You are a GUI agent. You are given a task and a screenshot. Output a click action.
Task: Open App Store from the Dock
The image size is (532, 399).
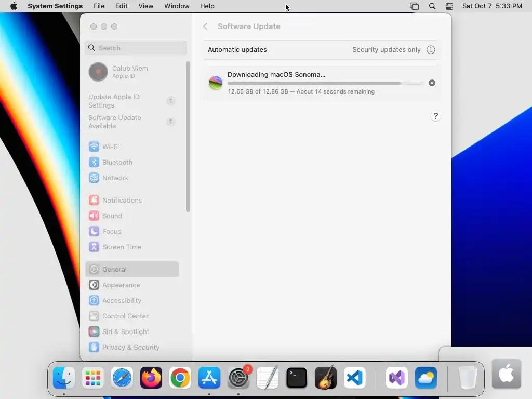(x=209, y=378)
